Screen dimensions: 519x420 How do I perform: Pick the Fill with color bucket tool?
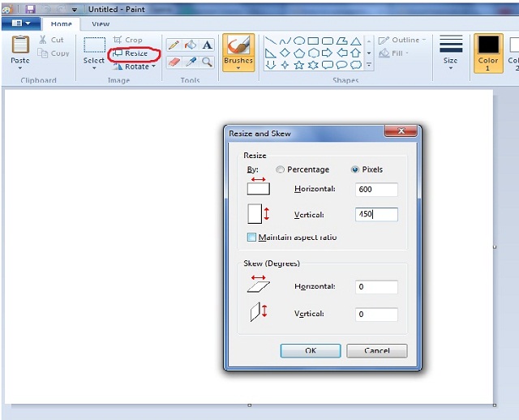pos(191,45)
